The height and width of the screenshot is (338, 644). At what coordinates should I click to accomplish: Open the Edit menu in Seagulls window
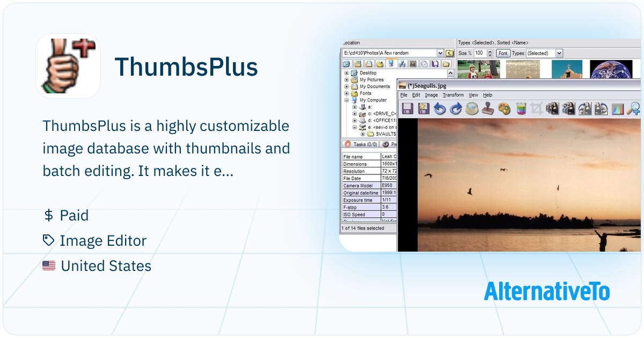pos(416,95)
